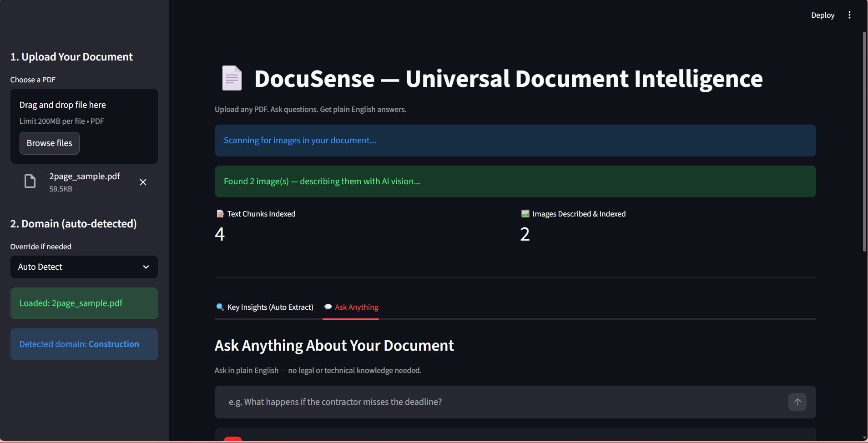Click the Text Chunks Indexed icon

point(219,213)
